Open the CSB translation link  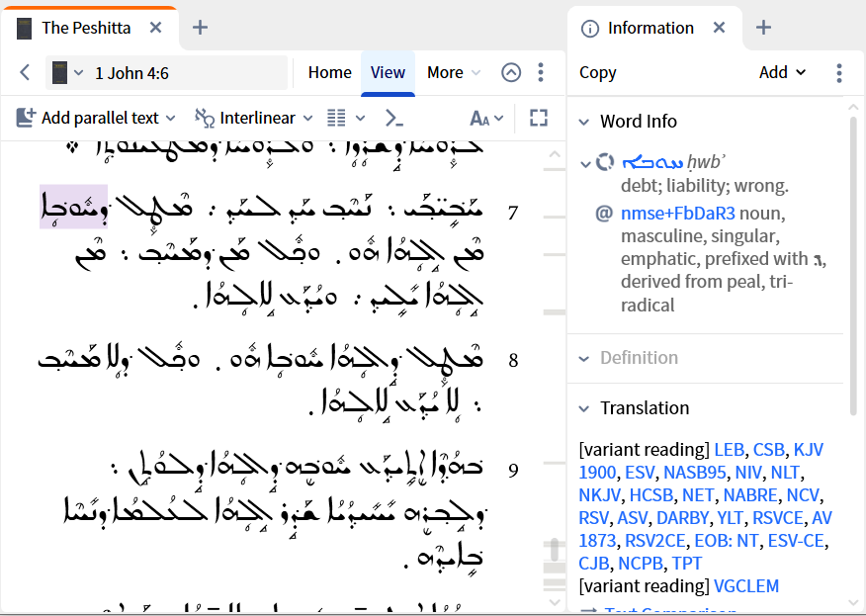pyautogui.click(x=769, y=450)
